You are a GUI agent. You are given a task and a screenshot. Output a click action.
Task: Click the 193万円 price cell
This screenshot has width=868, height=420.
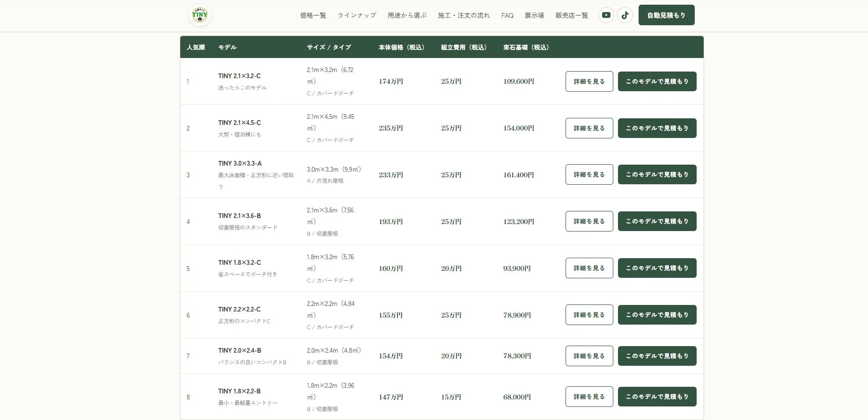[x=391, y=222]
